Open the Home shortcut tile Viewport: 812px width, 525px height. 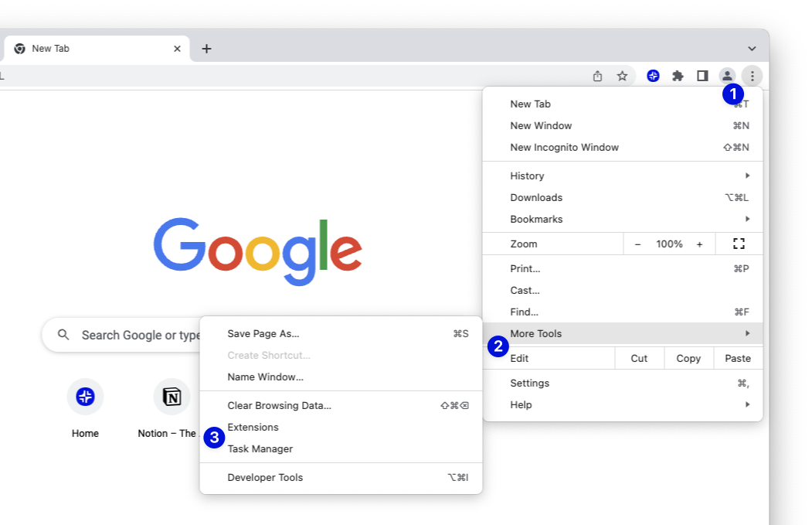coord(86,409)
